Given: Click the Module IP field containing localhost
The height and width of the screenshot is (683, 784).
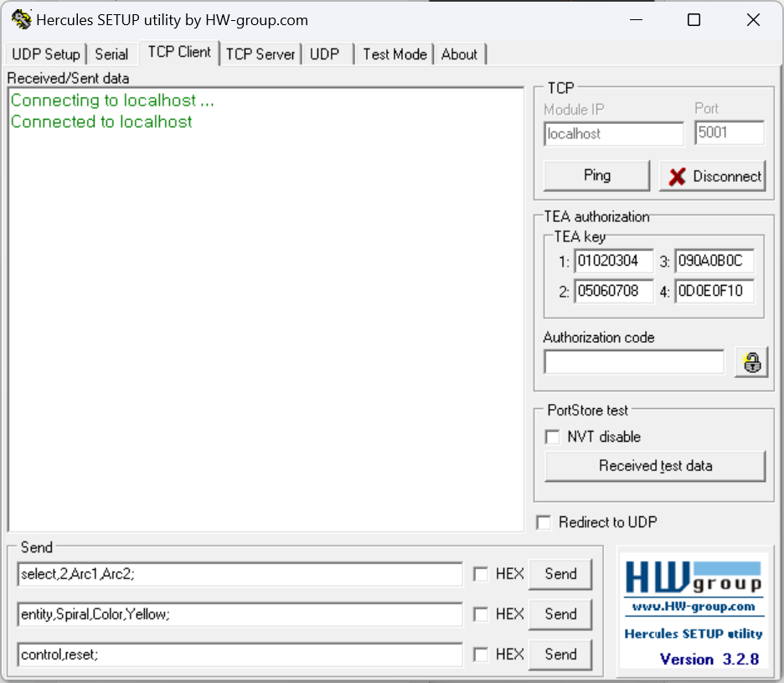Looking at the screenshot, I should (x=613, y=133).
